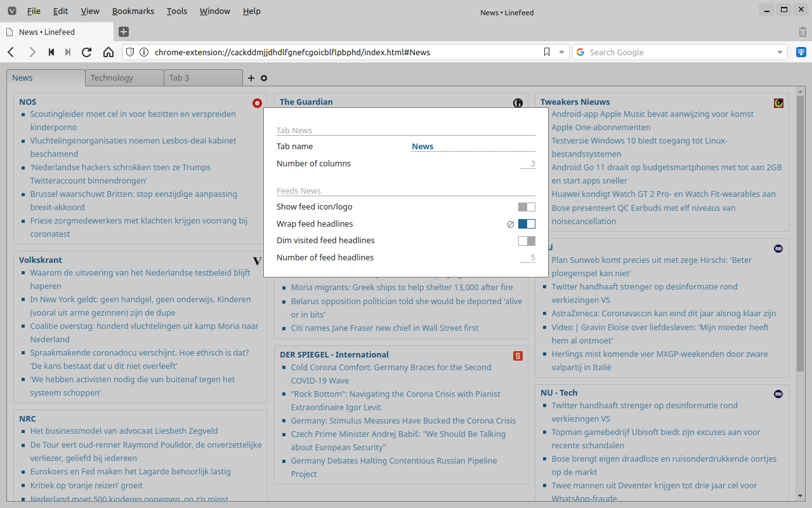Go forward with the forward arrow
812x508 pixels.
click(32, 52)
